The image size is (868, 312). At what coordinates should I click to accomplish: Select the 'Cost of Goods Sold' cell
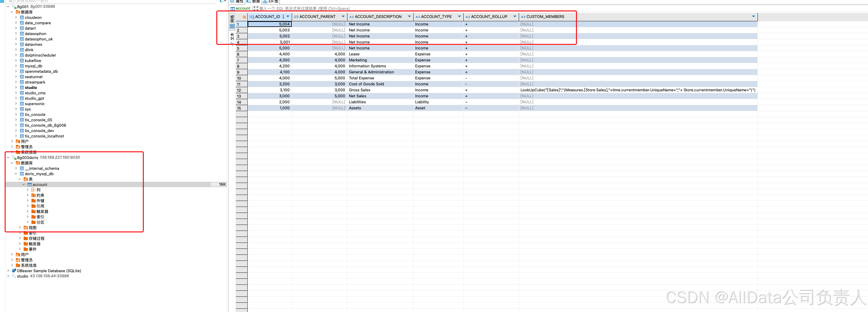(380, 84)
